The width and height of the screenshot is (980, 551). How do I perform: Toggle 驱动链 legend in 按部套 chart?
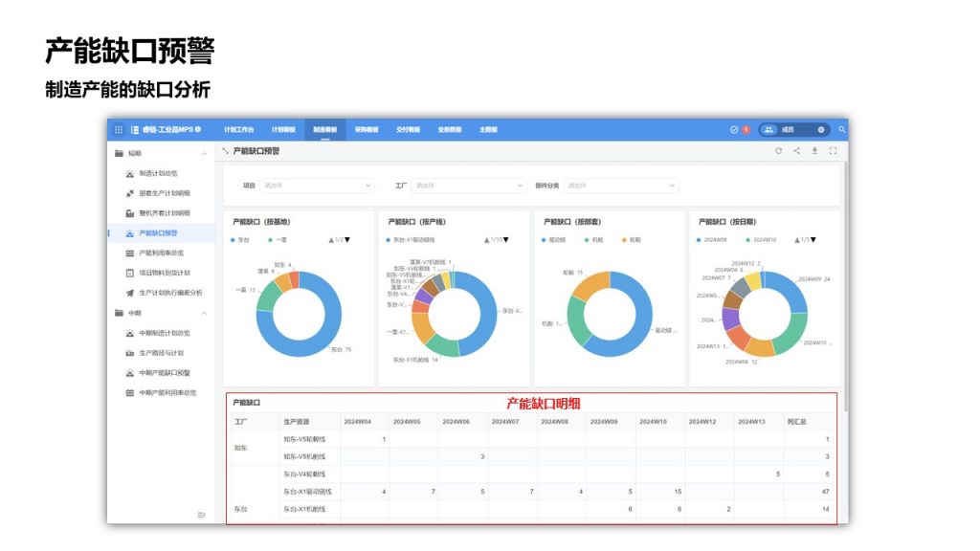(x=554, y=240)
